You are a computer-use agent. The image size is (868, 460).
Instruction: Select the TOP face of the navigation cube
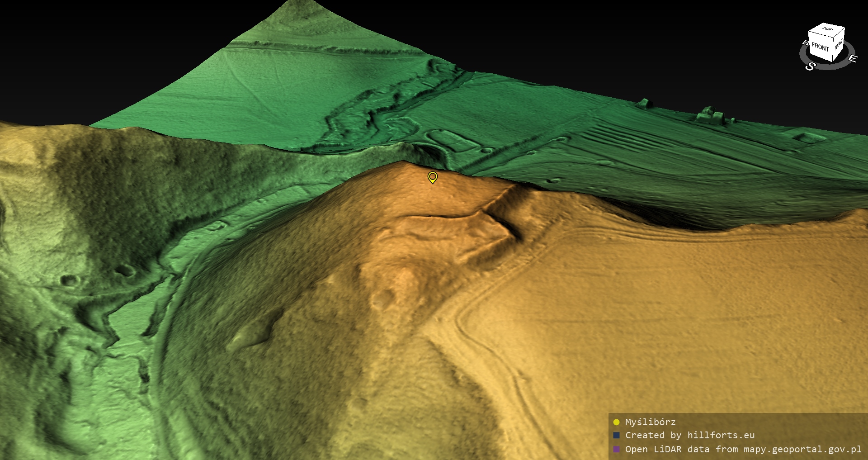pos(828,29)
